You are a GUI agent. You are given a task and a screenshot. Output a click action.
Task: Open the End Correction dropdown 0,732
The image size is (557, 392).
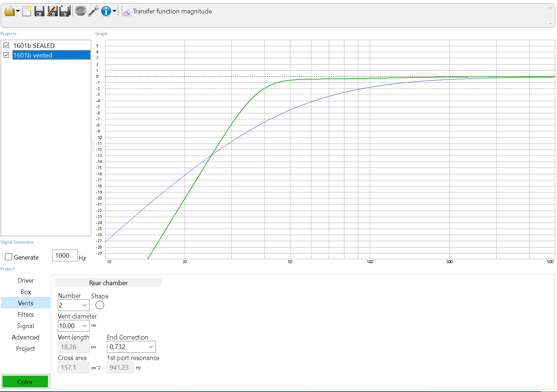tap(131, 347)
